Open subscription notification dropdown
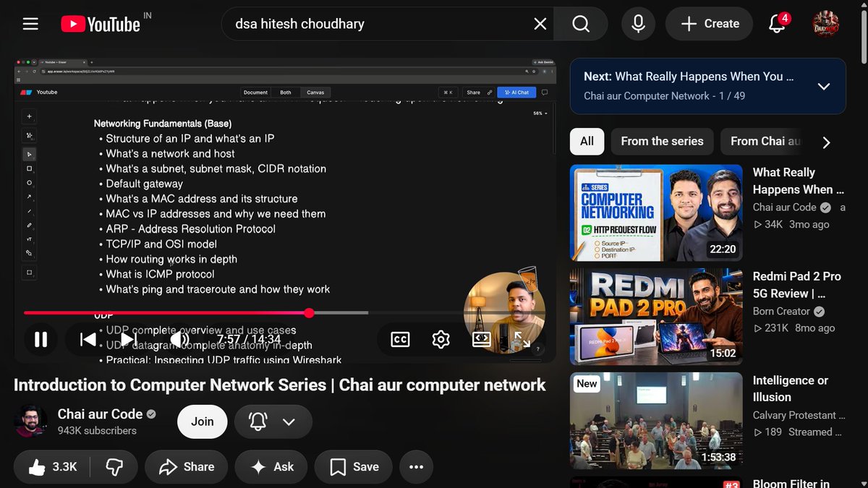868x488 pixels. pyautogui.click(x=273, y=421)
